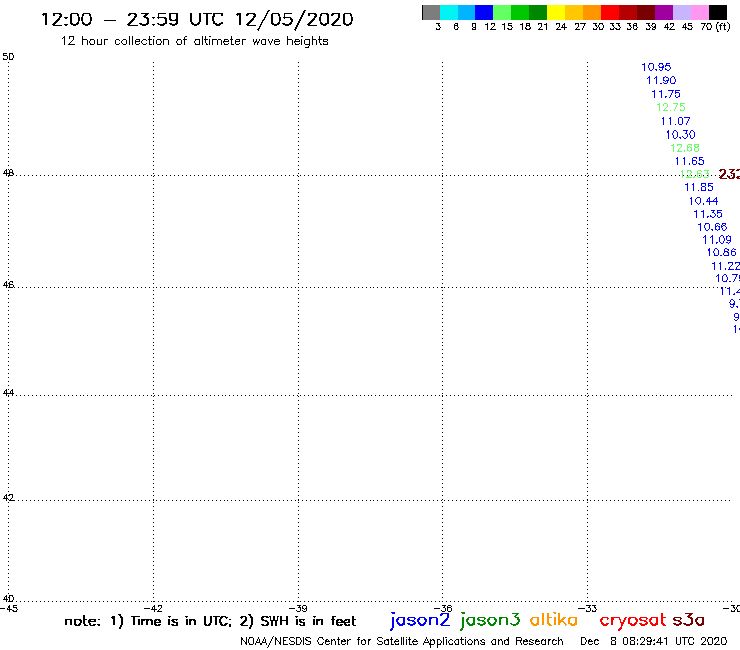Viewport: 740px width, 650px height.
Task: Click the latitude label 40
Action: 8,599
